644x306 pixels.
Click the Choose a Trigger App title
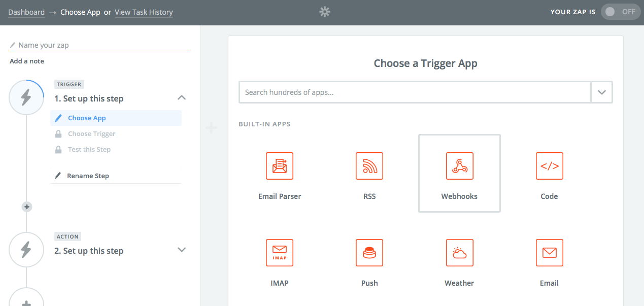tap(426, 63)
